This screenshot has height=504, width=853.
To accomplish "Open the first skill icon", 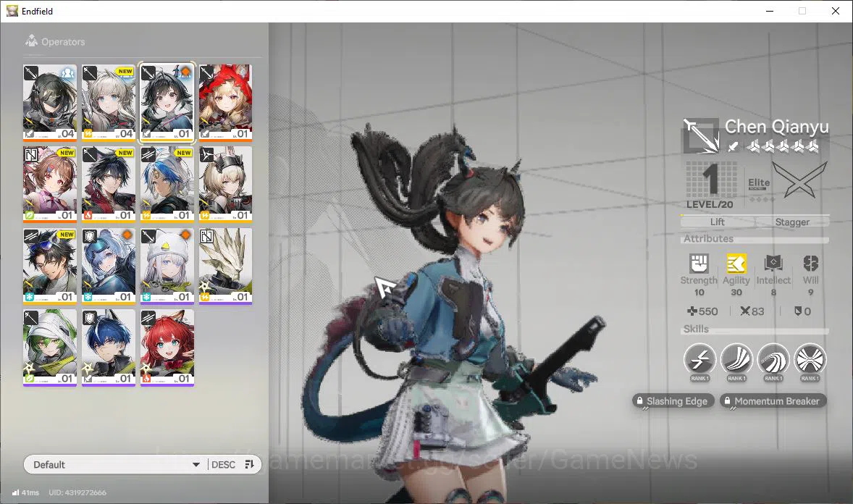I will click(699, 360).
